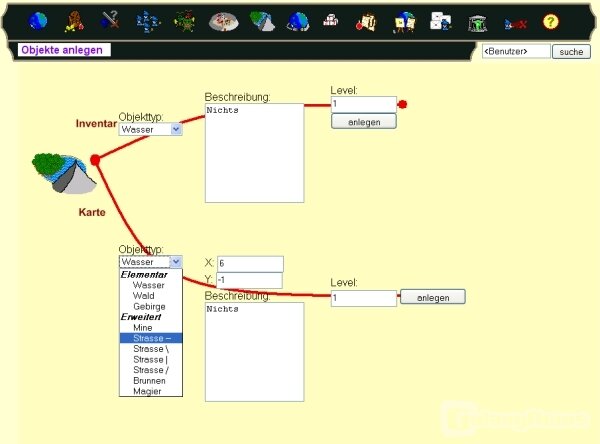Viewport: 600px width, 444px height.
Task: Choose Brunnen from the dropdown list
Action: click(x=151, y=380)
